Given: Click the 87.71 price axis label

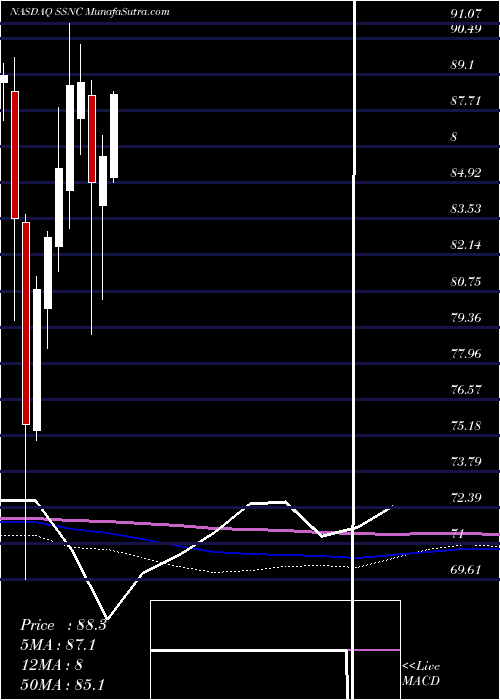Looking at the screenshot, I should [466, 101].
